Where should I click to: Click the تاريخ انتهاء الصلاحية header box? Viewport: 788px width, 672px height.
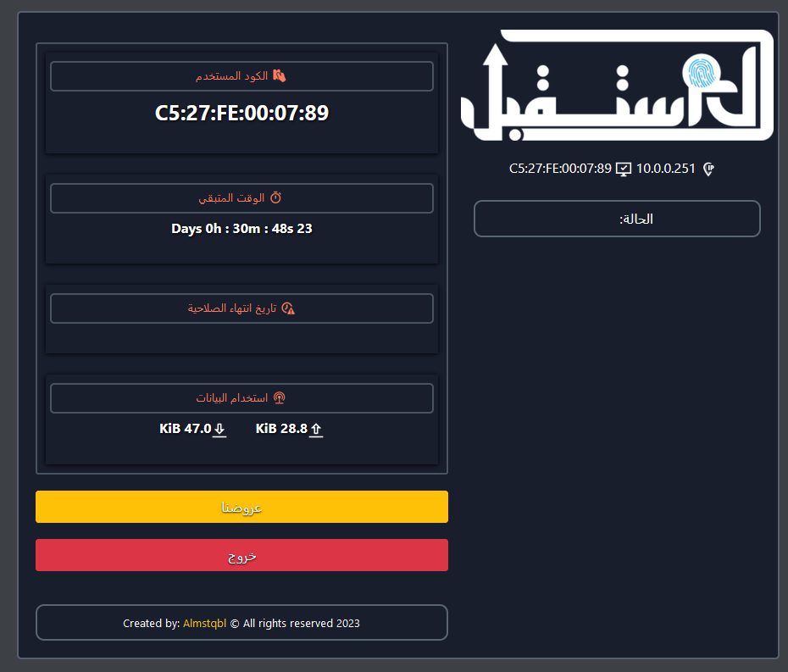point(241,308)
